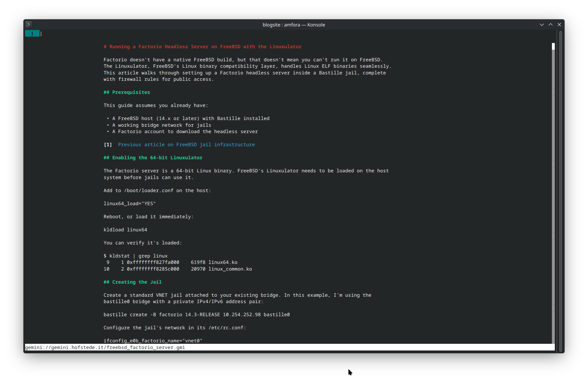The height and width of the screenshot is (381, 588).
Task: Minimize the Konsole window
Action: pos(542,25)
